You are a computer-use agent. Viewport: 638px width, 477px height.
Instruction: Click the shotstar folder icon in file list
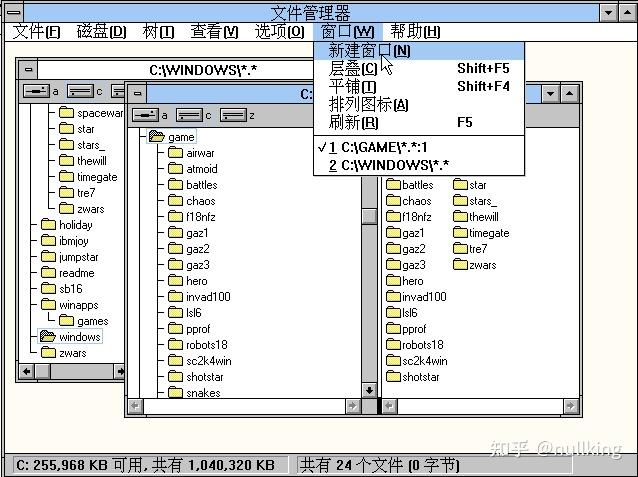coord(393,376)
